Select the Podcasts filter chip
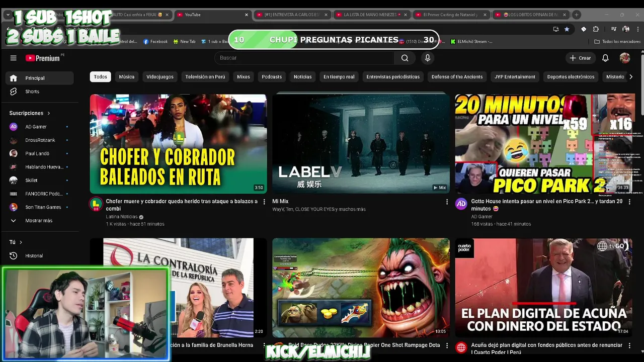 pyautogui.click(x=272, y=77)
